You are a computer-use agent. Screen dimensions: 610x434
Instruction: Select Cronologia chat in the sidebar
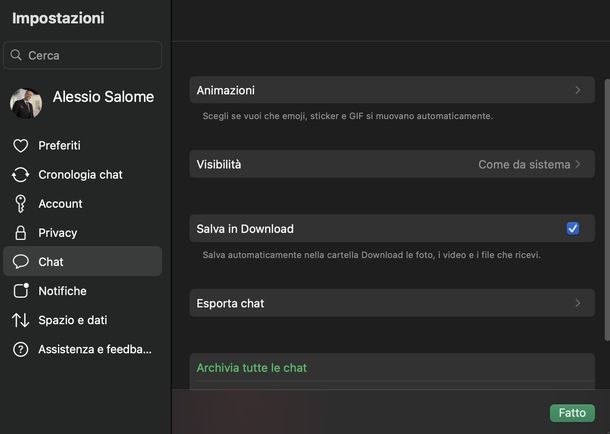[82, 175]
